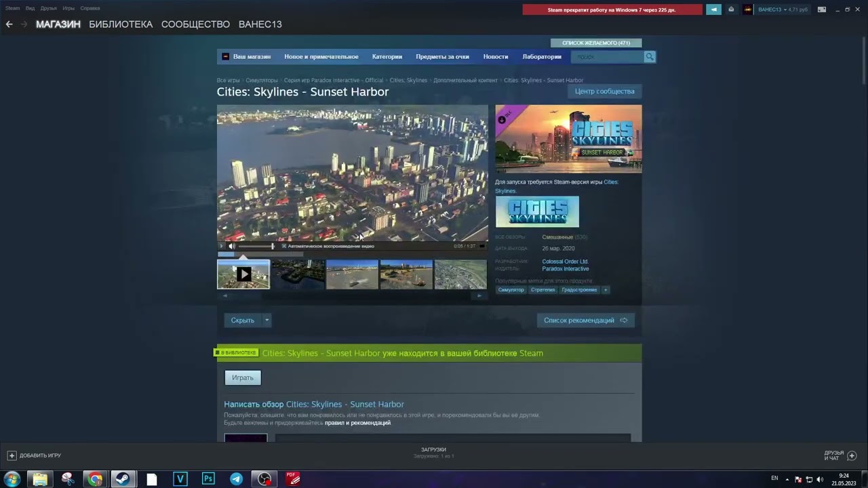Play the trailer with the small play button
Image resolution: width=868 pixels, height=488 pixels.
coord(221,246)
